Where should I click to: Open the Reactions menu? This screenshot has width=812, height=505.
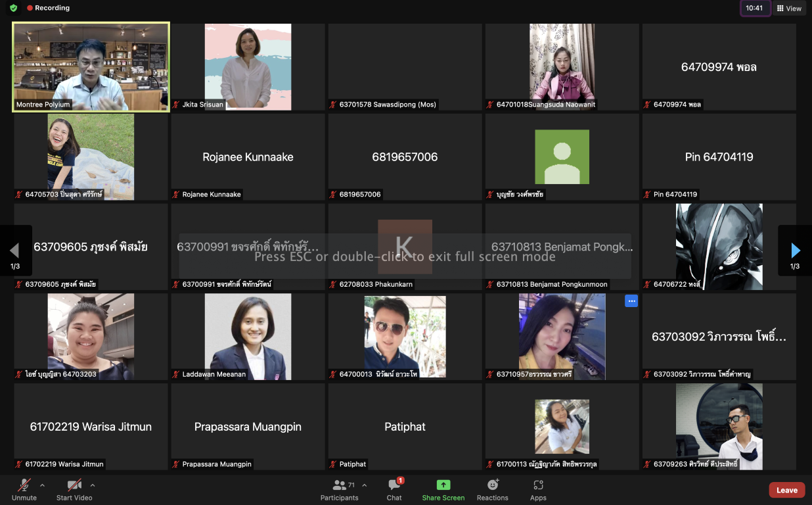[493, 489]
